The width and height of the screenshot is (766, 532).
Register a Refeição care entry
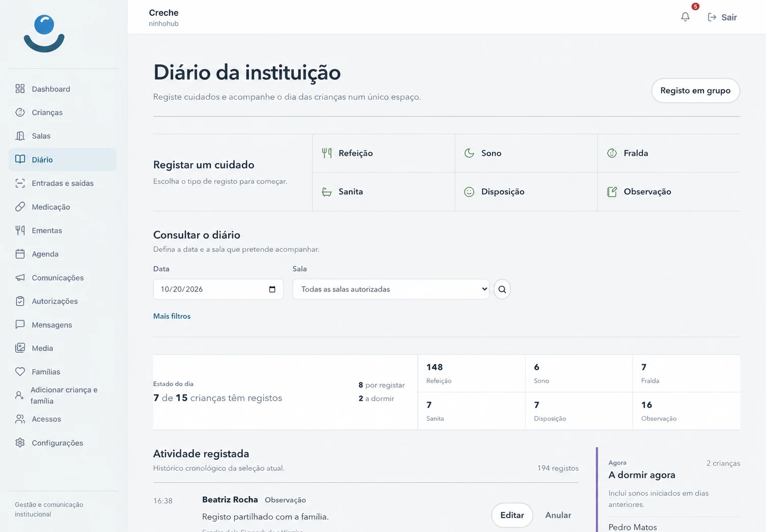point(384,153)
